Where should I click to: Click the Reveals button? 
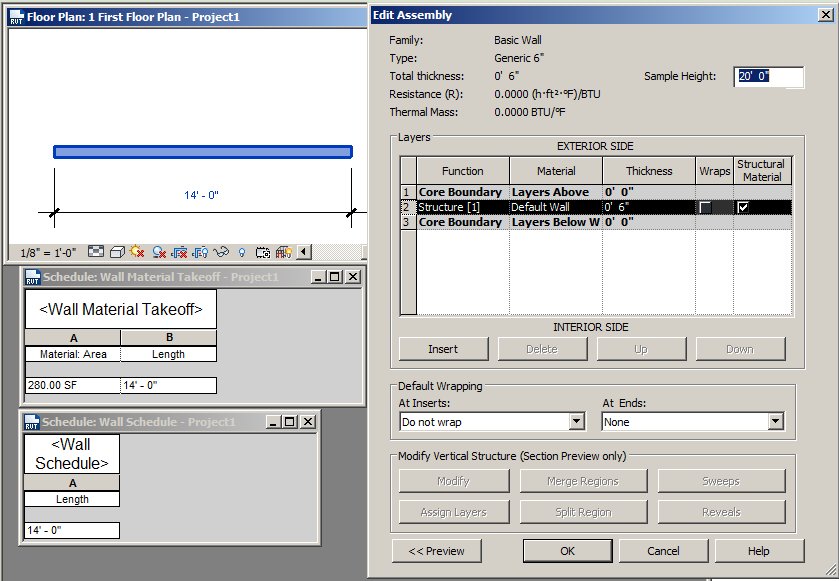[x=721, y=512]
